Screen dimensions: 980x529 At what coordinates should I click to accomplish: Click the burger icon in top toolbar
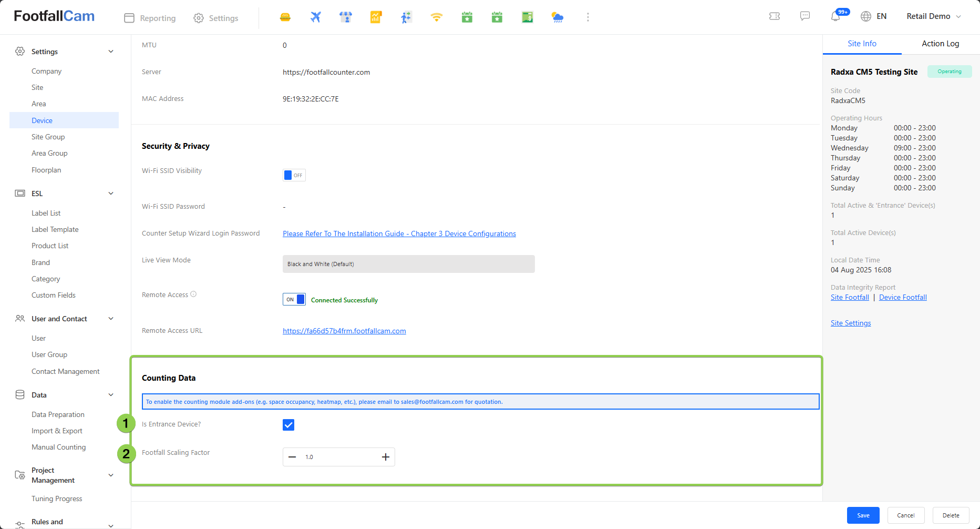coord(285,17)
